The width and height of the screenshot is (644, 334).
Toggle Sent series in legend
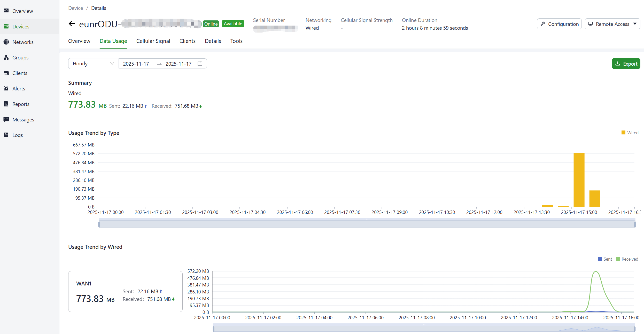pyautogui.click(x=605, y=259)
